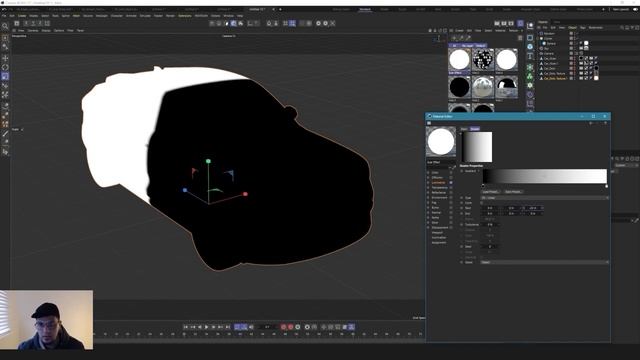Click the X-shaped icon at top toolbar end

coord(333,23)
